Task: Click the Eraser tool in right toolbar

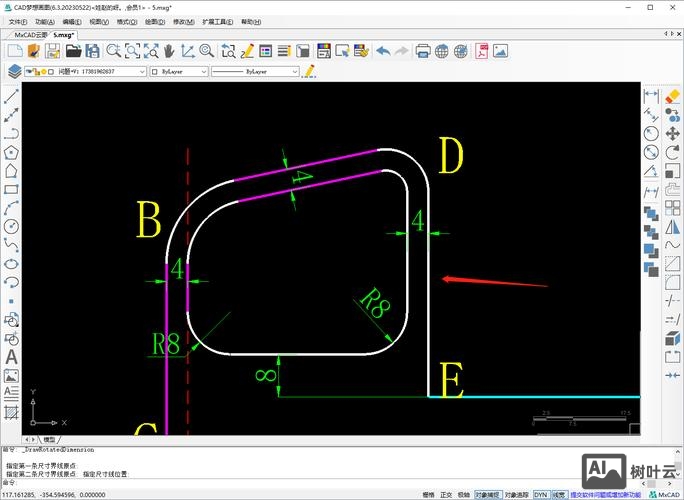Action: (x=672, y=96)
